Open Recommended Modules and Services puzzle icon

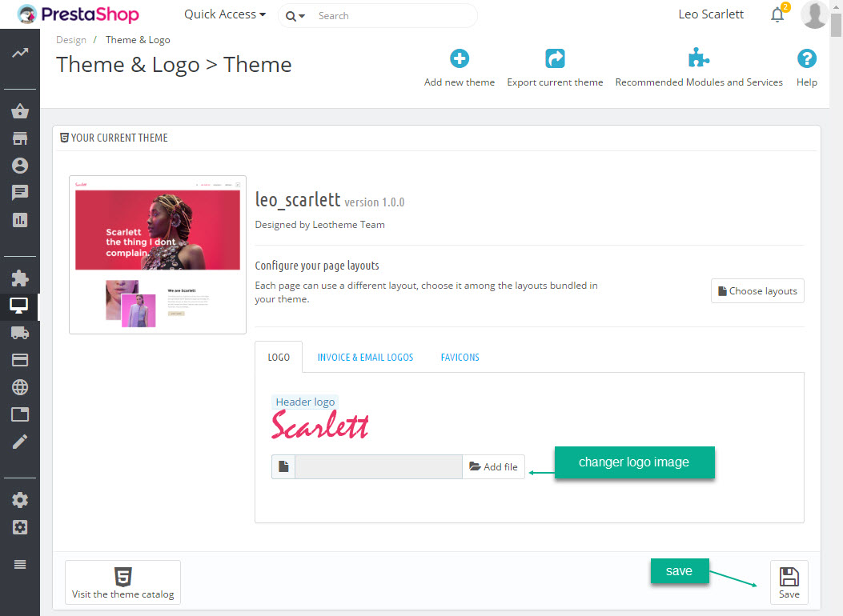(698, 58)
